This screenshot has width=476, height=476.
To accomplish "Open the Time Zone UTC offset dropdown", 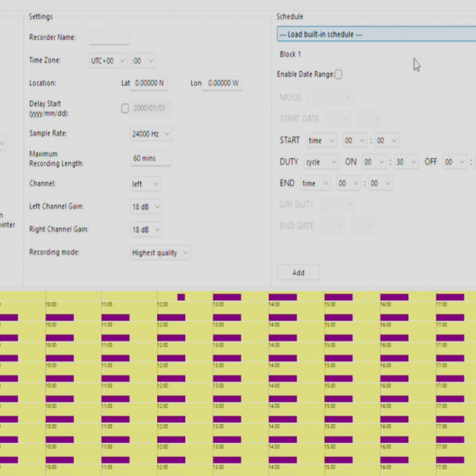I will [x=108, y=60].
